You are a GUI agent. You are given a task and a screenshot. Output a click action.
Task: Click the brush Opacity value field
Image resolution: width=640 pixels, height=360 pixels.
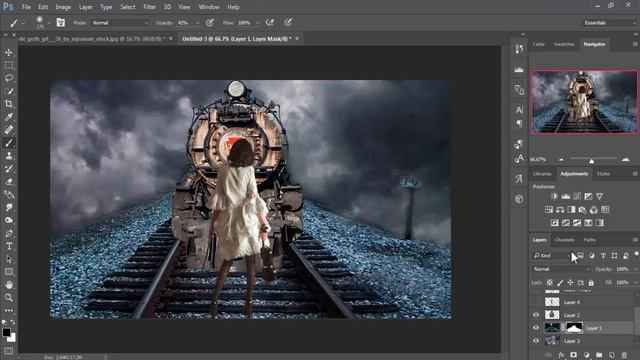coord(185,23)
